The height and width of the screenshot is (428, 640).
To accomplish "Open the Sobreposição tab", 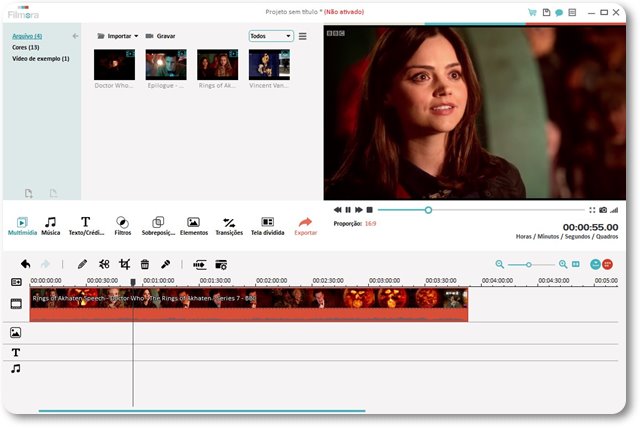I will 158,226.
